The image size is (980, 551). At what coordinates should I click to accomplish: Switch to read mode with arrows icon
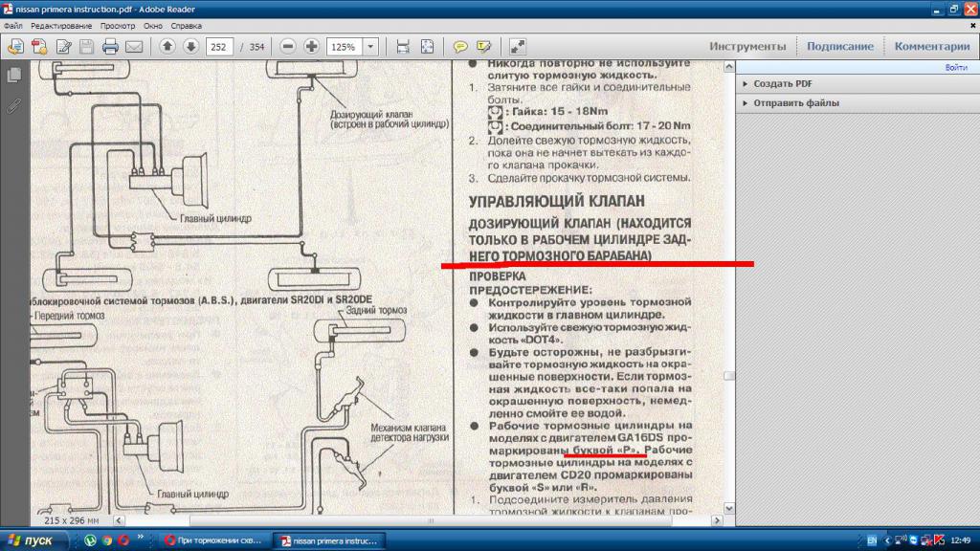pos(518,47)
